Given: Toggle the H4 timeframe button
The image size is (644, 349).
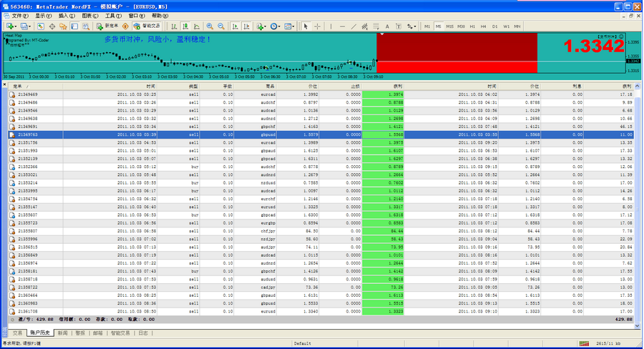Looking at the screenshot, I should [x=484, y=26].
